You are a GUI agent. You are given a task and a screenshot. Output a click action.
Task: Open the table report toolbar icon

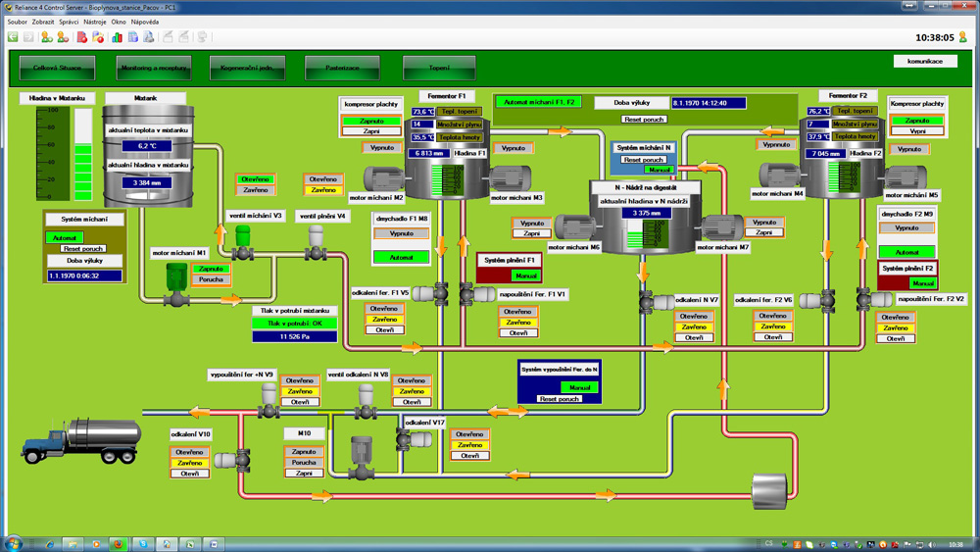(x=132, y=37)
